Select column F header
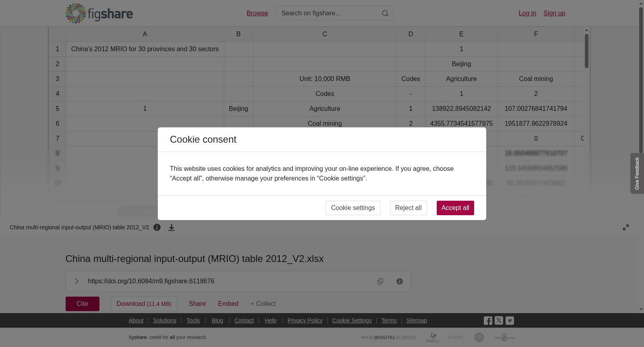 (x=536, y=34)
